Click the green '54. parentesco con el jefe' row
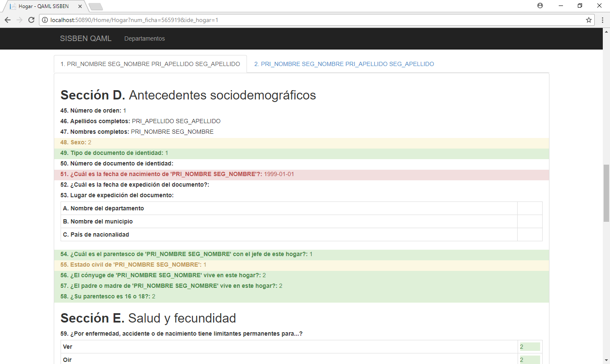 302,254
